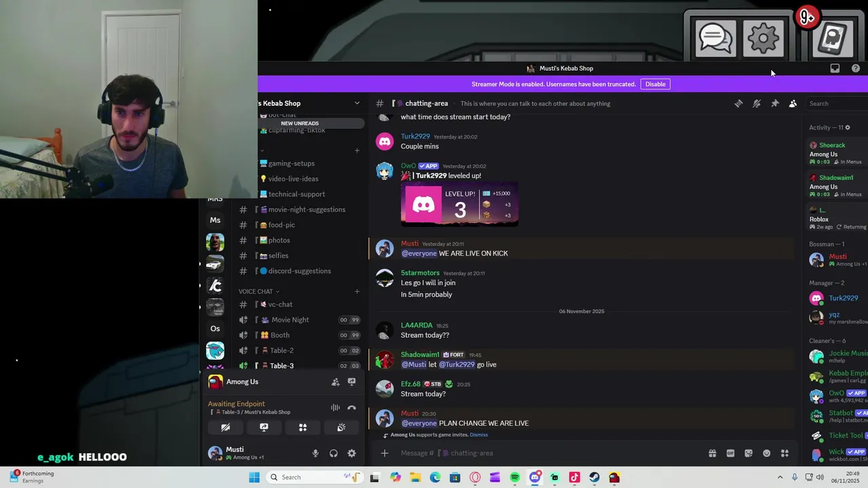868x488 pixels.
Task: Open attachment plus button in message bar
Action: [384, 453]
